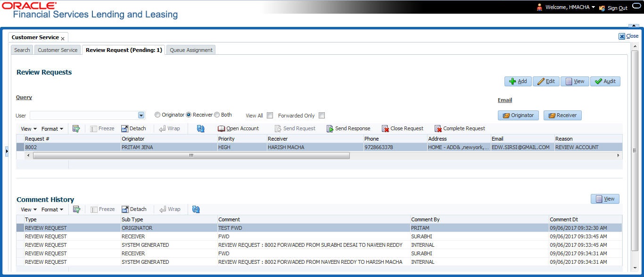Expand the left side panel arrow
Image resolution: width=644 pixels, height=277 pixels.
(x=7, y=151)
